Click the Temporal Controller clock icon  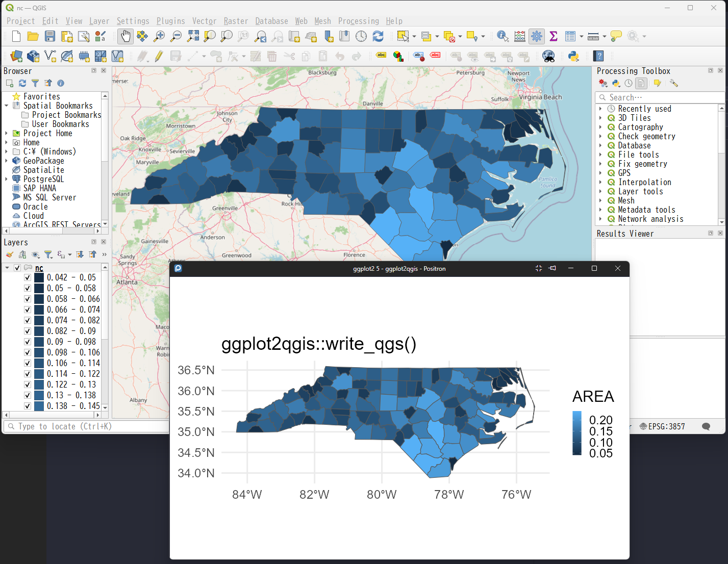(x=361, y=36)
